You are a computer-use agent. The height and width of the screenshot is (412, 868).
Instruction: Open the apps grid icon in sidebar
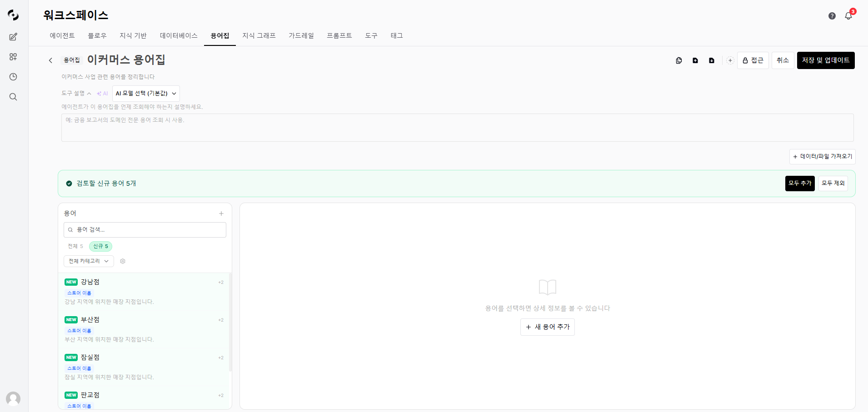click(13, 57)
